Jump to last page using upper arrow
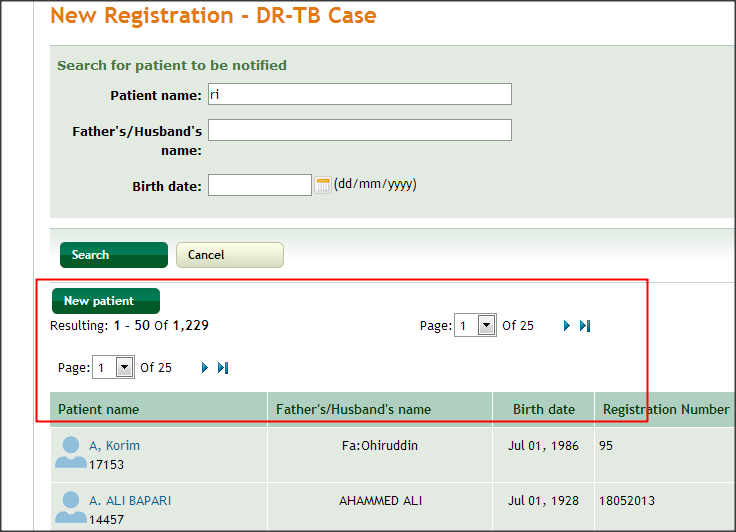This screenshot has height=532, width=736. pos(585,325)
